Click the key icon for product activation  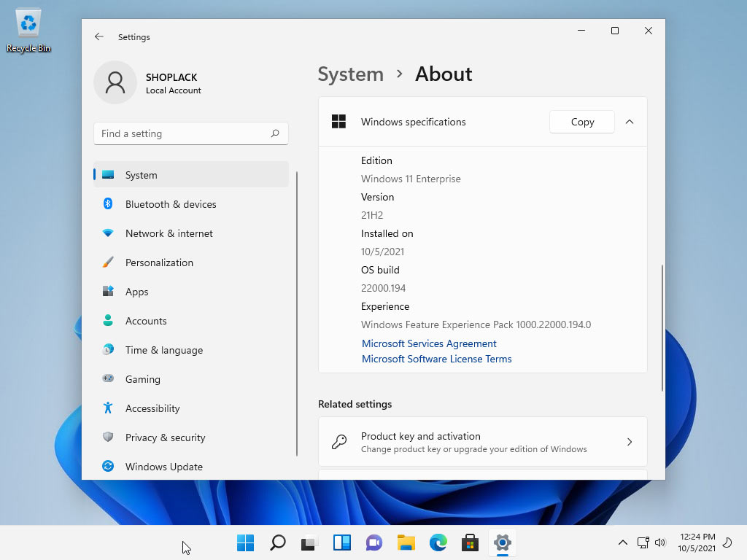coord(339,441)
